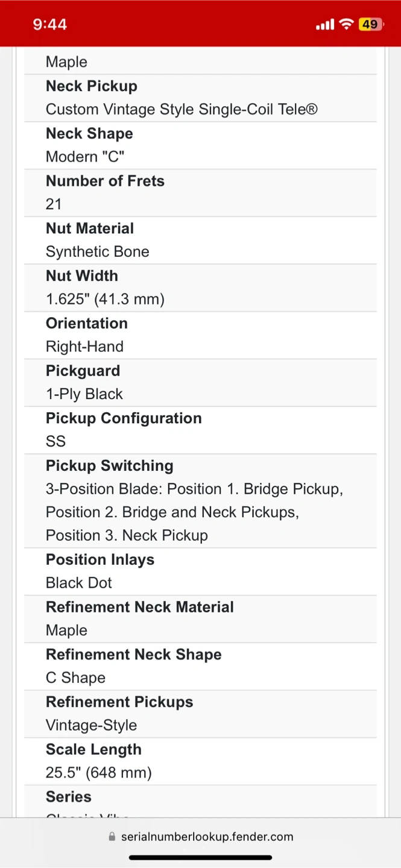Tap Synthetic Bone nut material value
The height and width of the screenshot is (868, 401).
(x=98, y=252)
